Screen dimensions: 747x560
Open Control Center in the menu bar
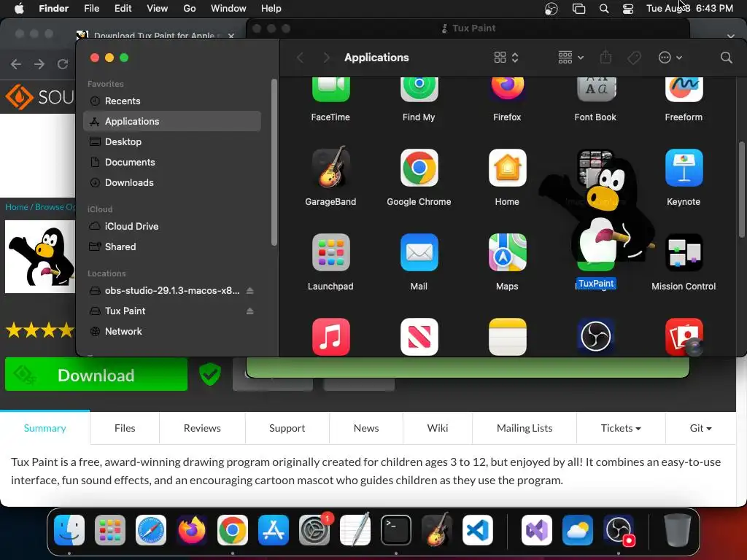coord(628,9)
